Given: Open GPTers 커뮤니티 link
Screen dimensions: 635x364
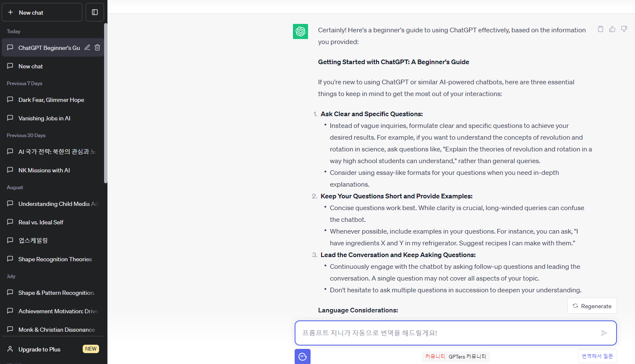Looking at the screenshot, I should pyautogui.click(x=467, y=356).
